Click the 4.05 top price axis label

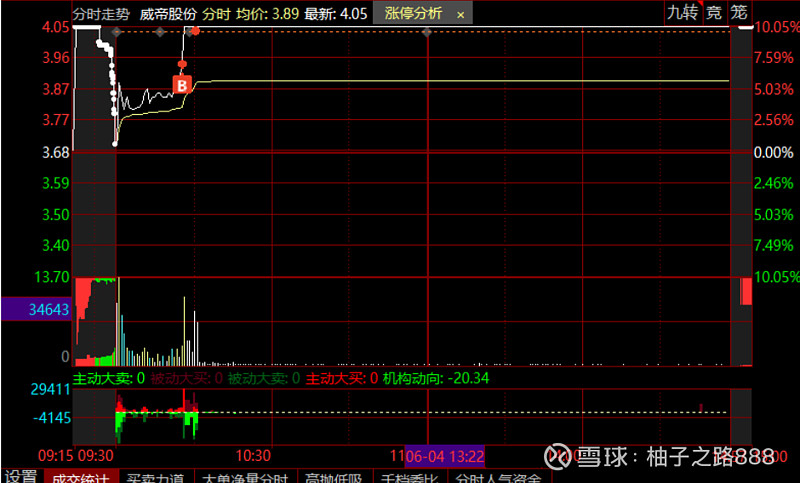[x=56, y=27]
